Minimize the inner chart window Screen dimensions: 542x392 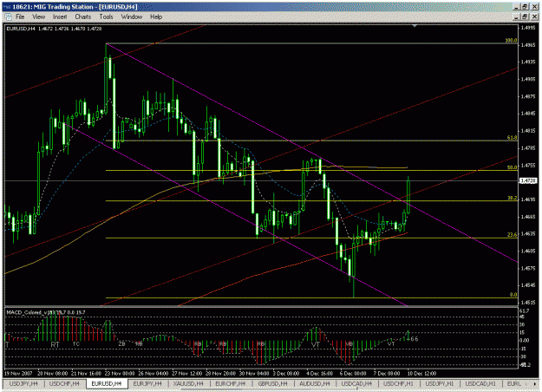tap(517, 16)
